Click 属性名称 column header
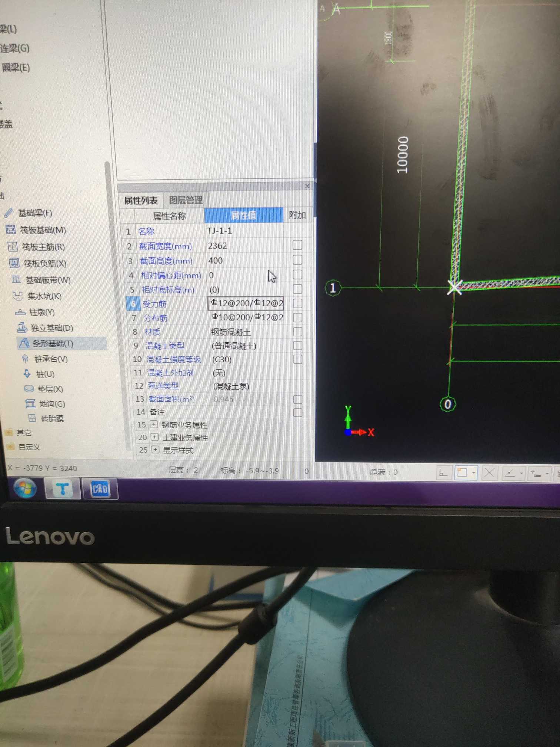 [169, 216]
